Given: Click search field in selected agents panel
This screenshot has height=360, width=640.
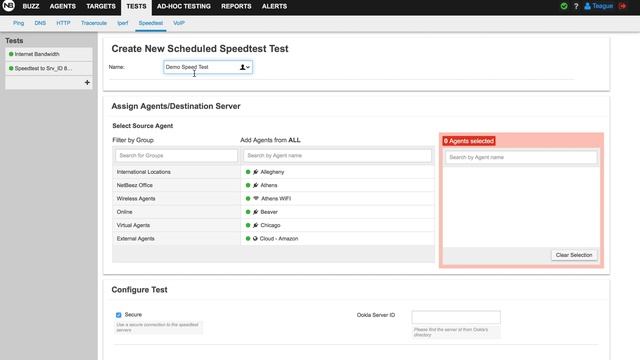Looking at the screenshot, I should pyautogui.click(x=521, y=157).
